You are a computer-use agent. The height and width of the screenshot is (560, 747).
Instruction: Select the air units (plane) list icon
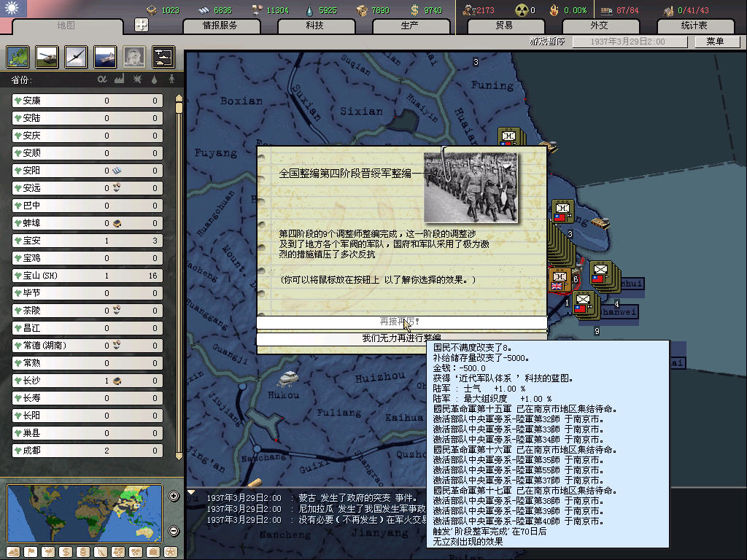pyautogui.click(x=75, y=56)
